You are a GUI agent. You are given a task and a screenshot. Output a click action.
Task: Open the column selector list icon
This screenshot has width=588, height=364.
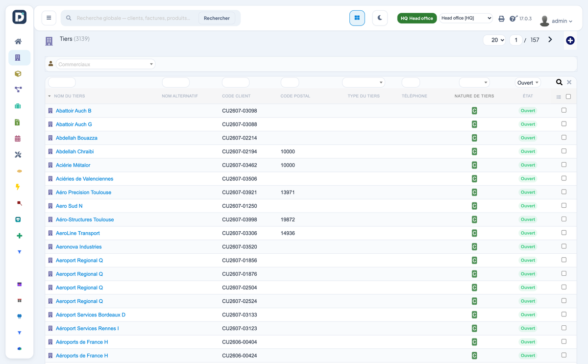pos(559,97)
